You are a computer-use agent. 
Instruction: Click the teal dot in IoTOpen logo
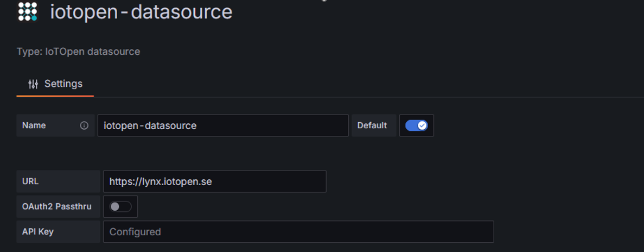click(34, 18)
